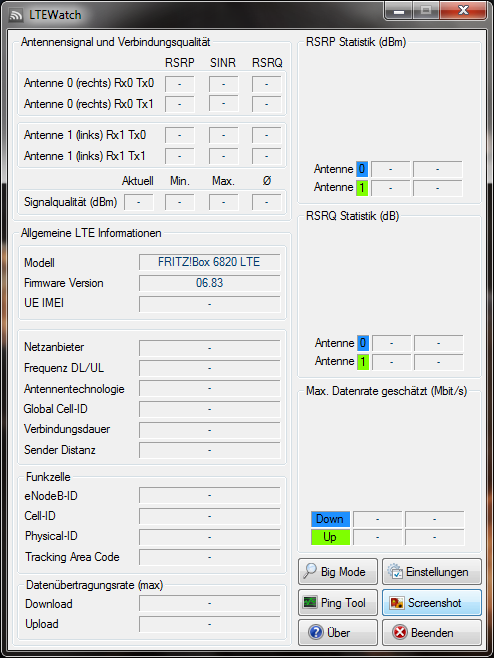Image resolution: width=494 pixels, height=658 pixels.
Task: Click the green Antenne 1 RSRP swatch
Action: click(362, 188)
